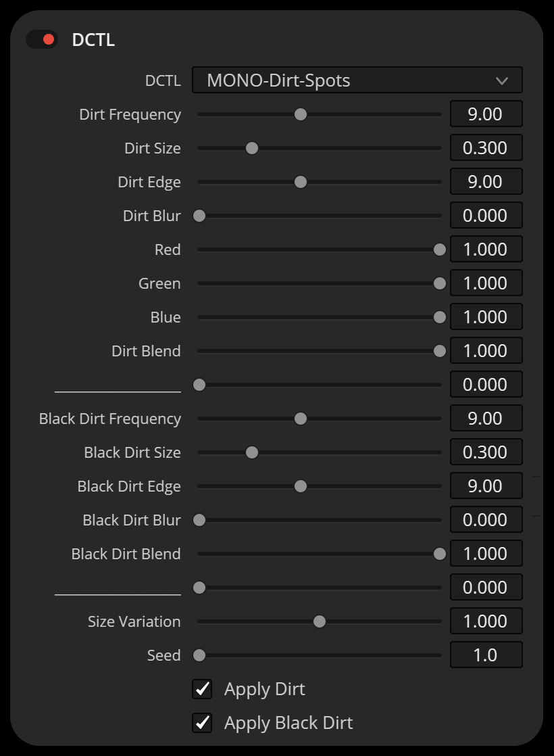Click the Dirt Edge slider handle
This screenshot has width=554, height=756.
coord(301,182)
